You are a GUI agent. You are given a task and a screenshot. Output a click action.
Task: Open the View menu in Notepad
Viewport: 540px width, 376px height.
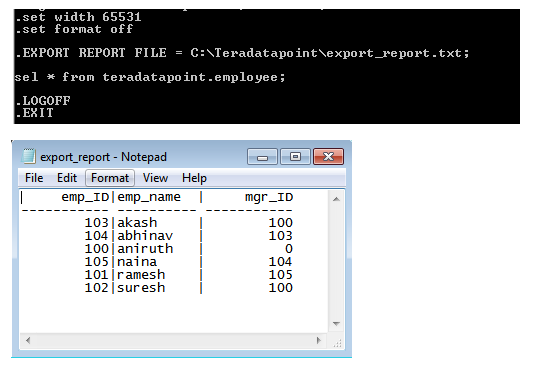pos(155,178)
